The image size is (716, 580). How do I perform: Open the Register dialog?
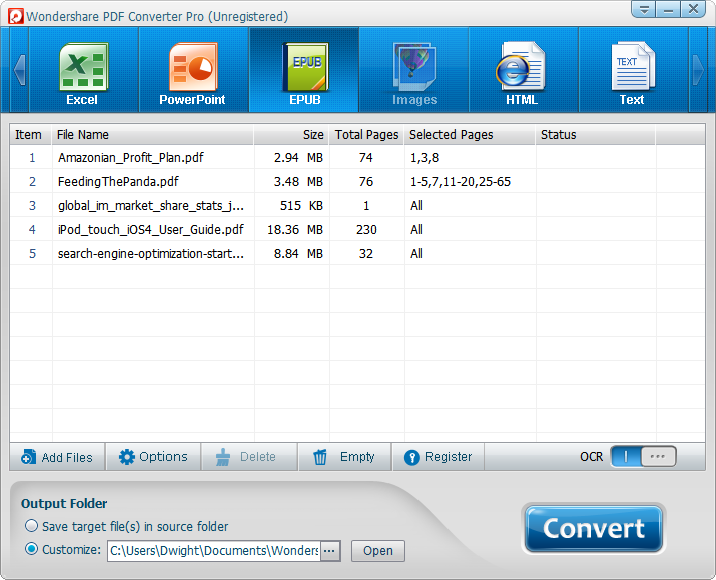pos(438,457)
